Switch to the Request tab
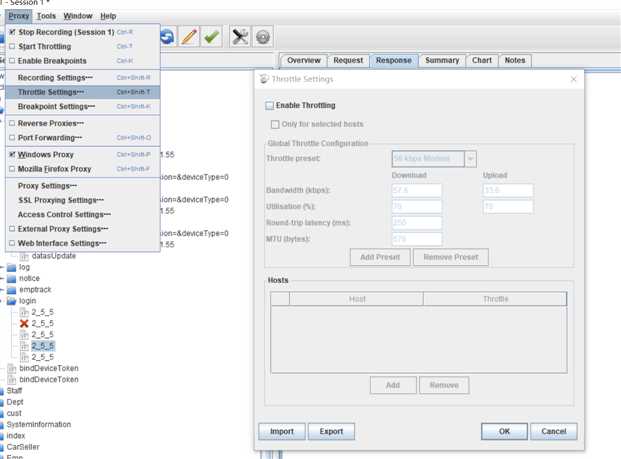The image size is (621, 459). [348, 60]
